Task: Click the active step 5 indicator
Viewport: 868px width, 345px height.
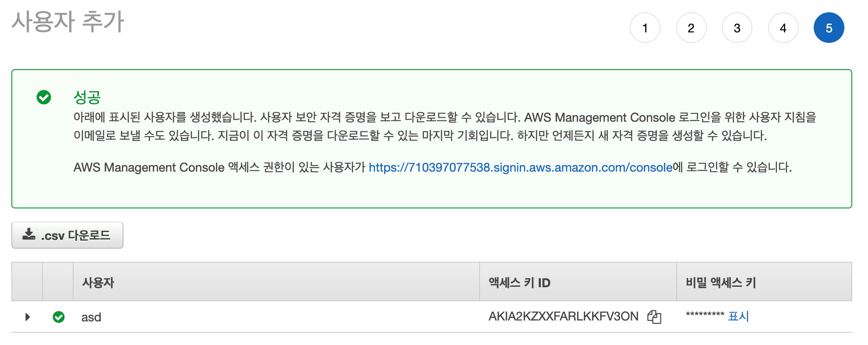Action: (829, 28)
